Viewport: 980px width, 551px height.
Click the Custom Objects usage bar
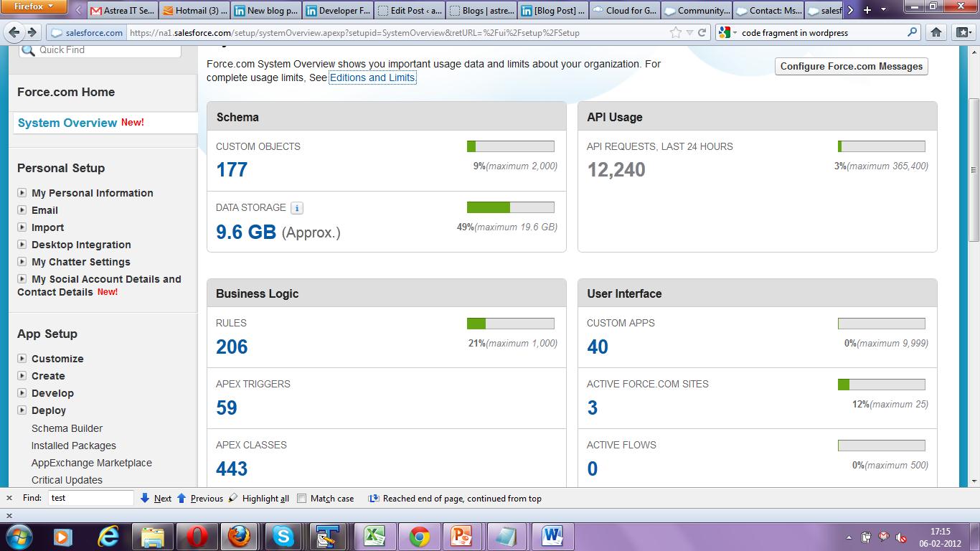pos(510,146)
